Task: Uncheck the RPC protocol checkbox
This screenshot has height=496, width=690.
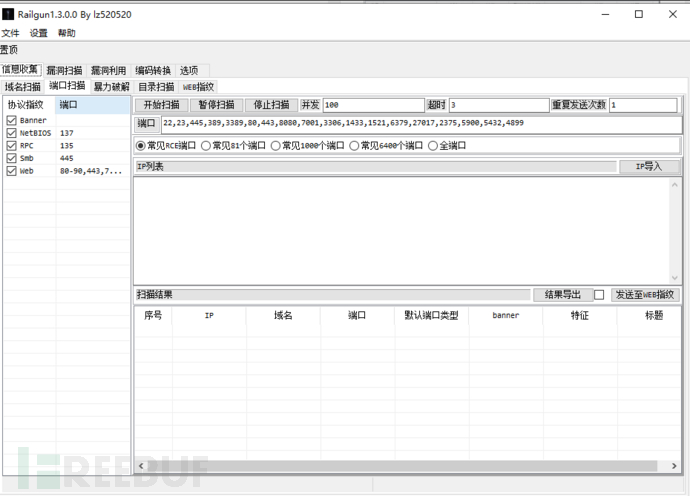Action: 12,146
